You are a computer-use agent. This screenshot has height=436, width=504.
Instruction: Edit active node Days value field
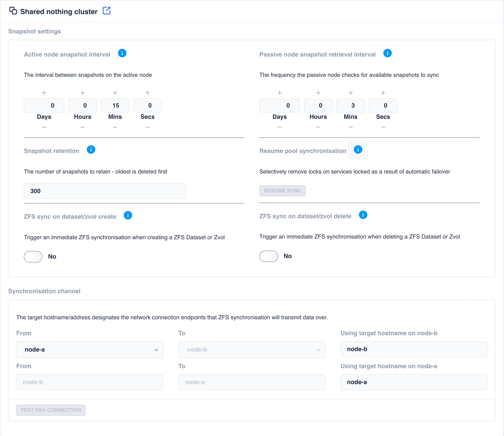coord(44,106)
